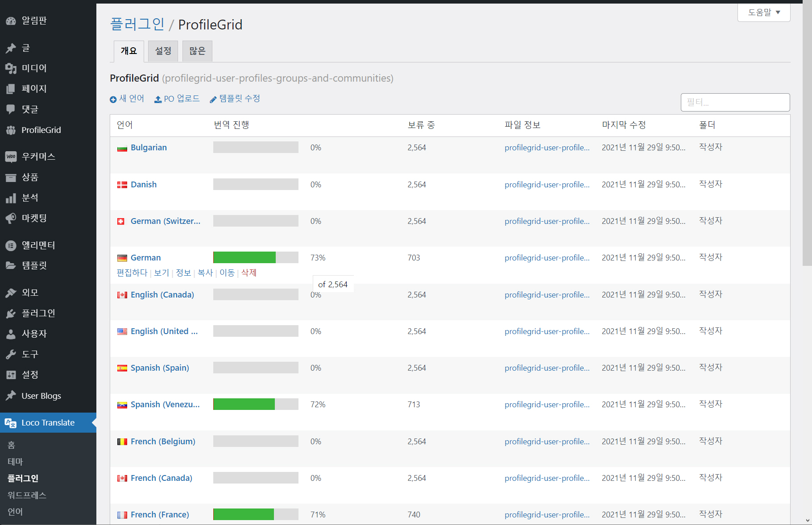Click 편집하다 under the German row
This screenshot has width=812, height=525.
[x=132, y=273]
